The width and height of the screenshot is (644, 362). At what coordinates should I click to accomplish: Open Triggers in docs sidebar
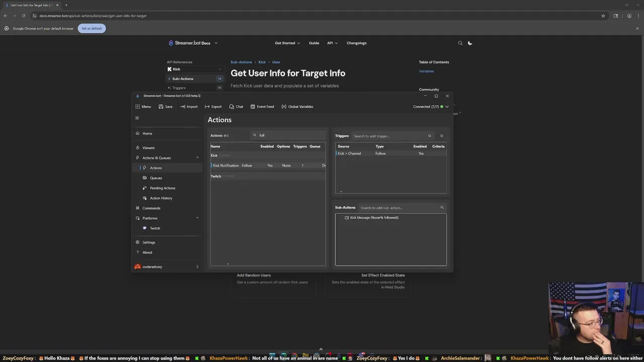tap(195, 88)
